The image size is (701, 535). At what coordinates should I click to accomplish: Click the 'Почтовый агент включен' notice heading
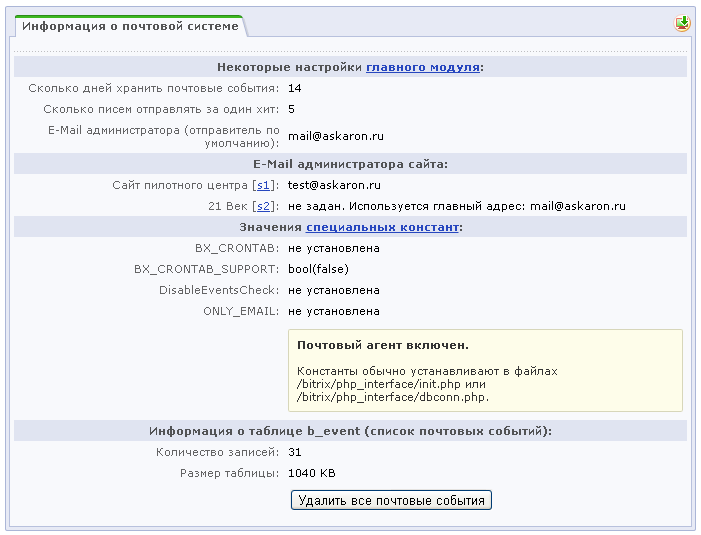pos(383,345)
